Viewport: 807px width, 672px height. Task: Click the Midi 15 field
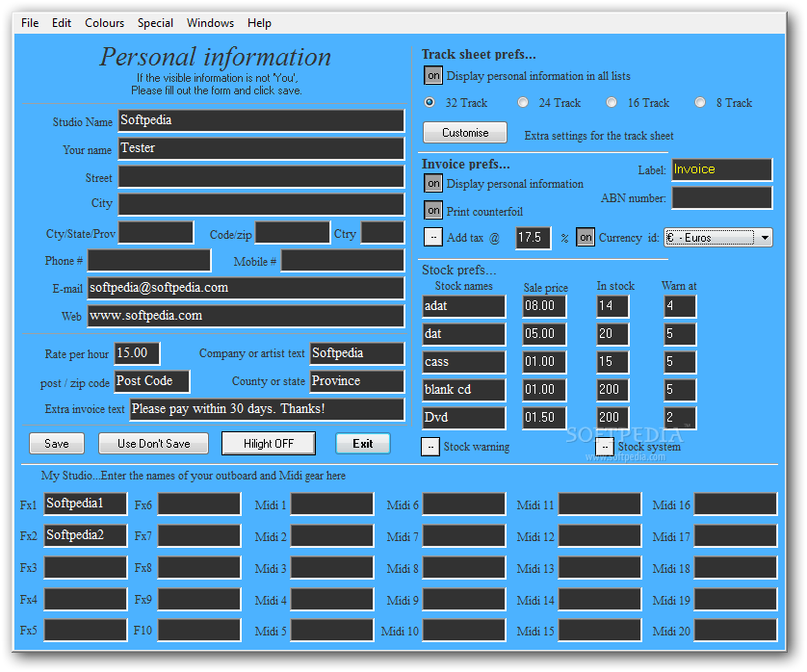[600, 631]
